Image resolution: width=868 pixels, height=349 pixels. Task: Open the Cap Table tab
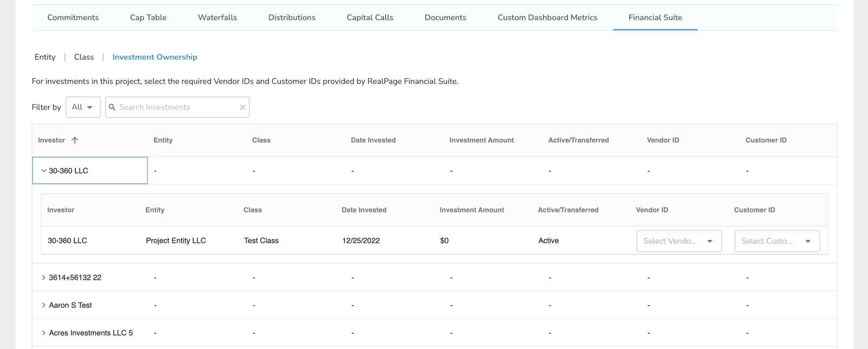tap(148, 17)
